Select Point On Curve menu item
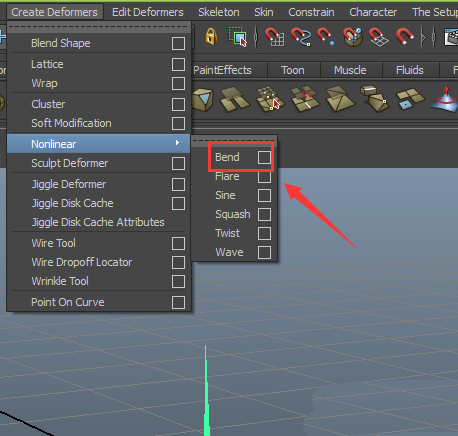458x436 pixels. (x=68, y=302)
